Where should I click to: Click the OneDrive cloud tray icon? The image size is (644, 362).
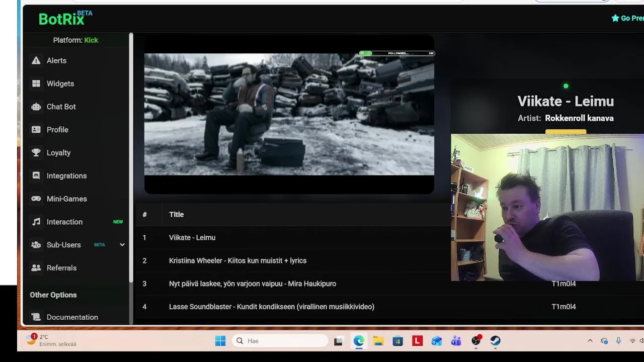(x=604, y=341)
